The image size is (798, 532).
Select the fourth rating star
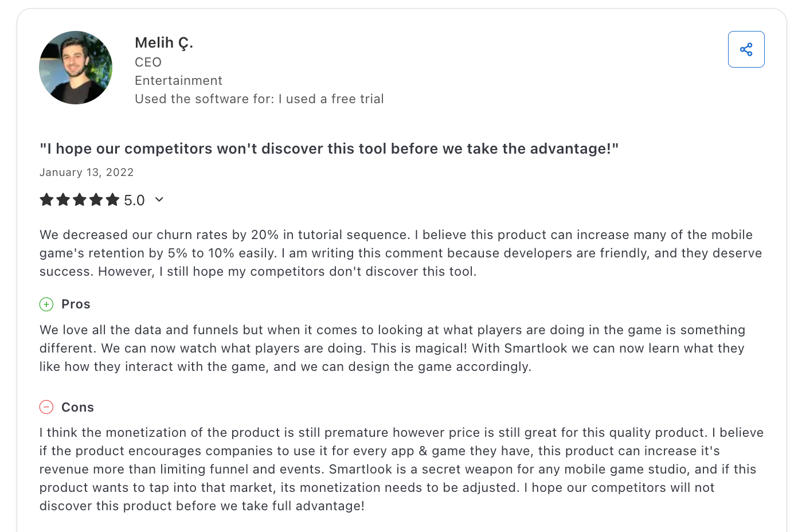click(x=96, y=199)
